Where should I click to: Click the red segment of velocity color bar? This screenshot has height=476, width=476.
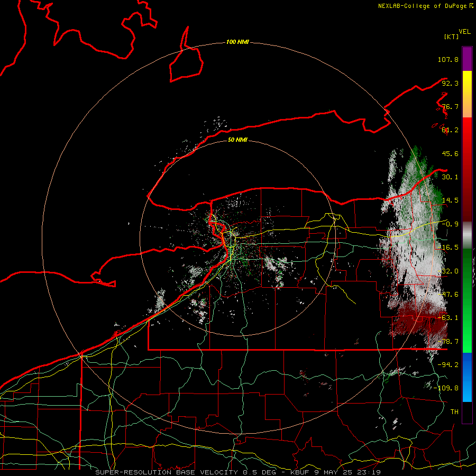coord(467,169)
